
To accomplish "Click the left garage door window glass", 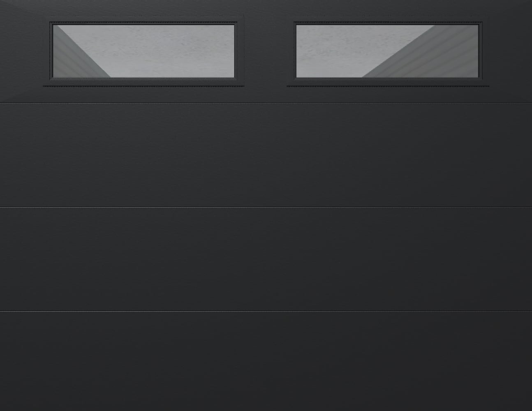I will [144, 51].
